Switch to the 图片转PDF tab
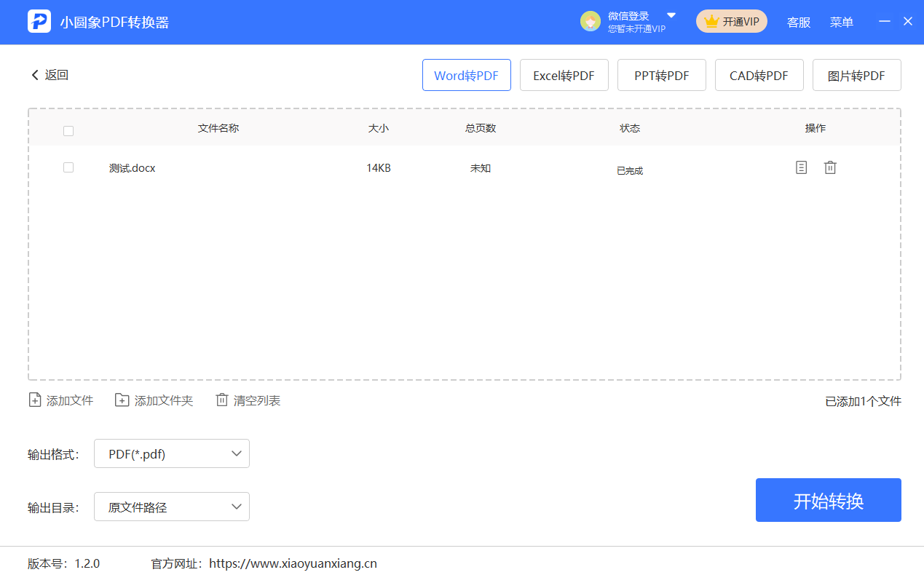 pos(857,75)
